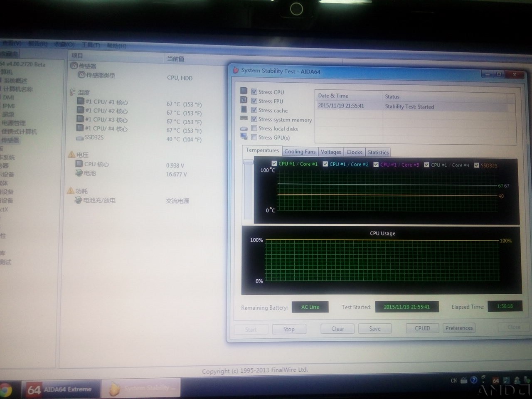This screenshot has height=399, width=532.
Task: Click the disk icon beside Stress local disks
Action: coord(244,128)
